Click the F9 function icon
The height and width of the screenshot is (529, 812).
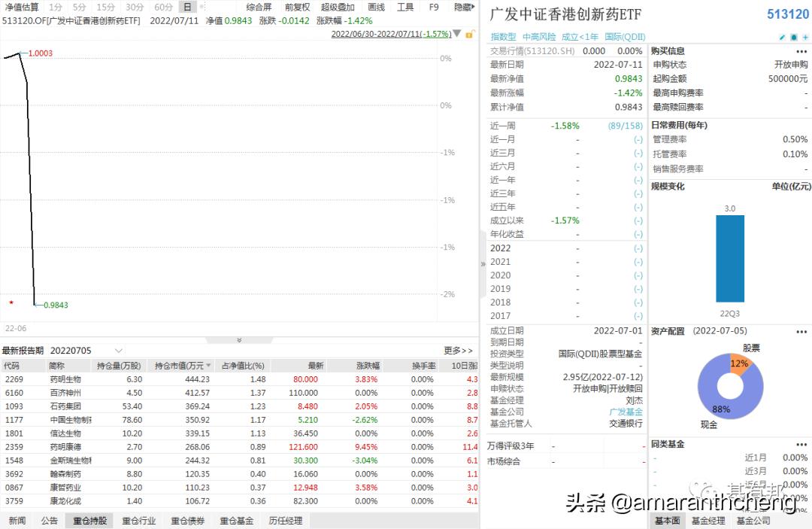click(434, 7)
